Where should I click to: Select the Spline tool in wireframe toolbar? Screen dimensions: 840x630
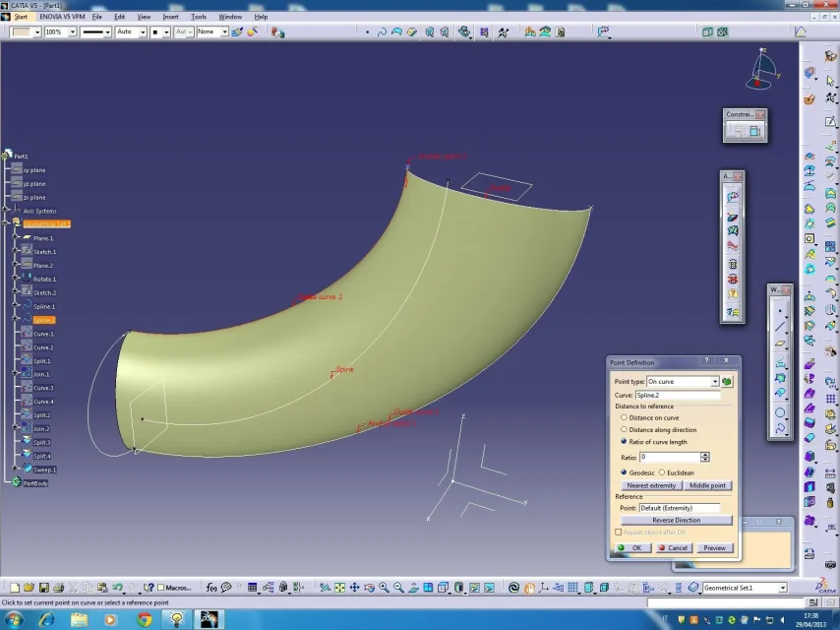tap(780, 428)
